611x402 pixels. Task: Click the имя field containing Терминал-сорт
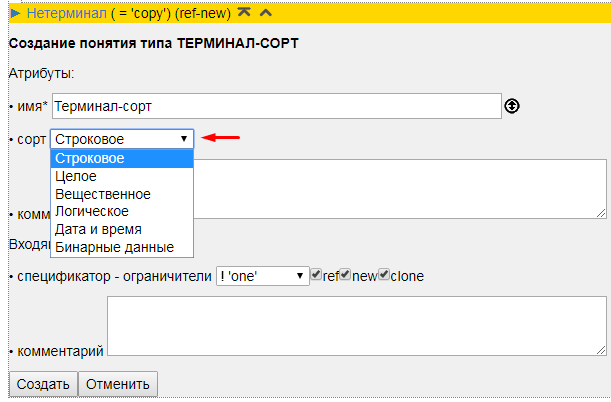pyautogui.click(x=275, y=105)
